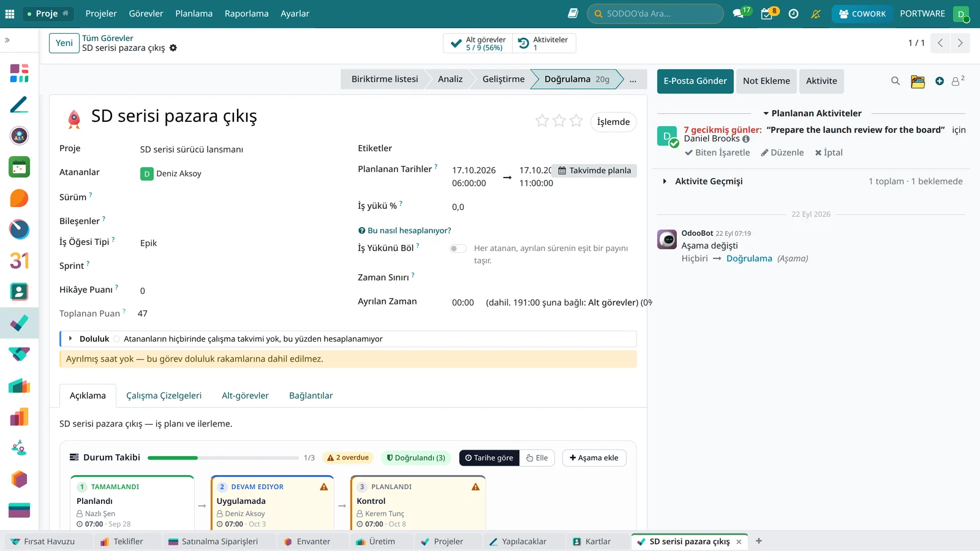Close the SD serisi pazara çıkış bottom tab
This screenshot has height=551, width=980.
tap(739, 542)
